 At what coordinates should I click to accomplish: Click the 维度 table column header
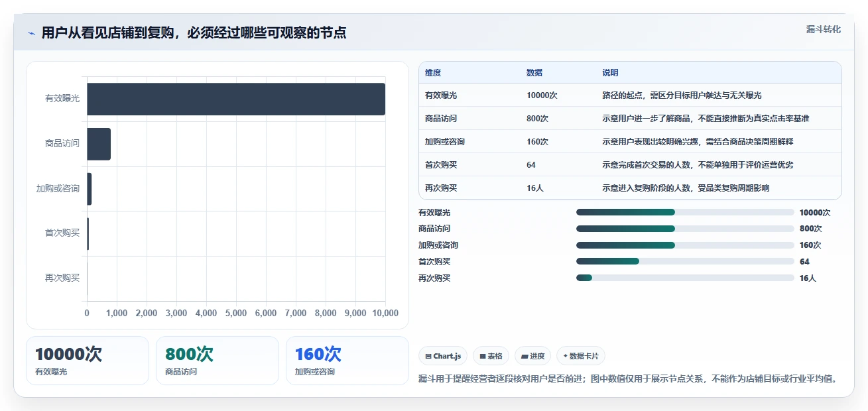pyautogui.click(x=433, y=73)
